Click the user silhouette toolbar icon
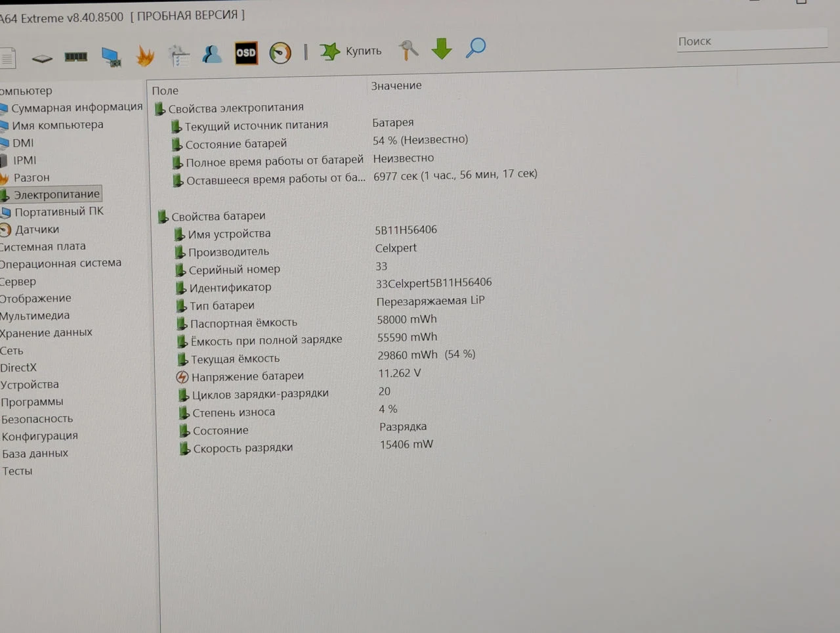Screen dimensions: 840x633 [211, 54]
